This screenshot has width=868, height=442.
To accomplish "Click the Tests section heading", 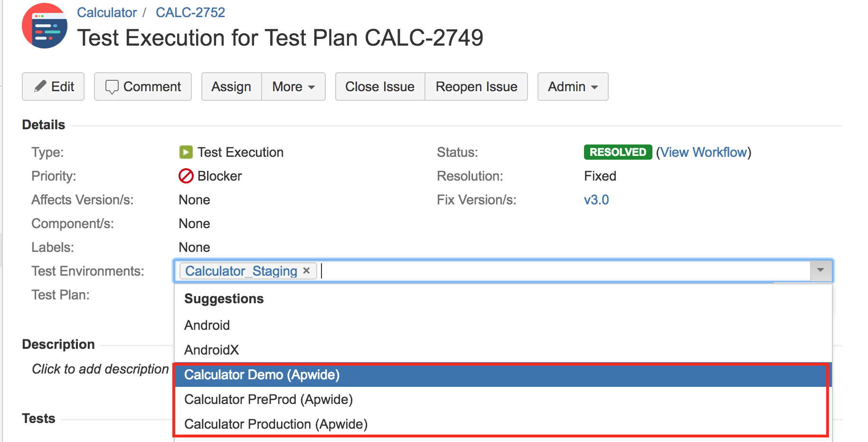I will point(38,418).
